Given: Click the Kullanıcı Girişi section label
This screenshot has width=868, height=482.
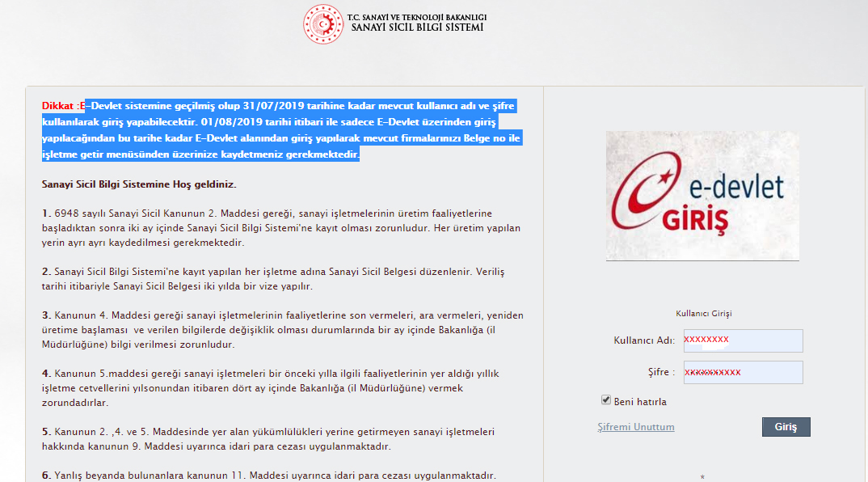Looking at the screenshot, I should (704, 314).
